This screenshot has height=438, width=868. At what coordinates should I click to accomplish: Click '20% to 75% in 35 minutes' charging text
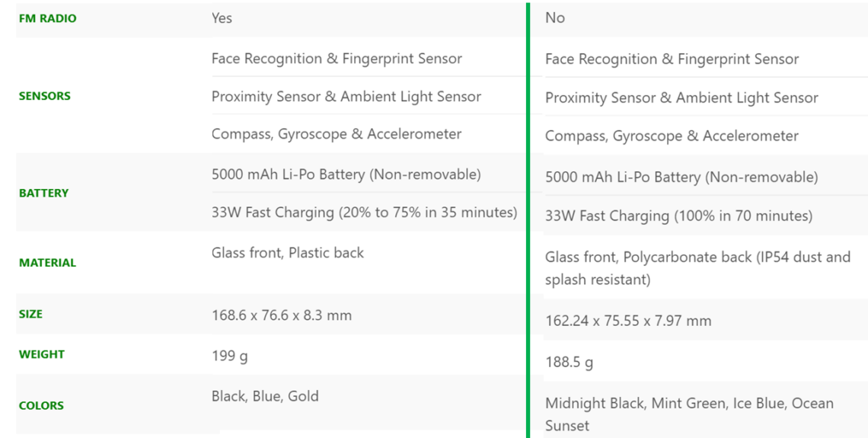pos(426,213)
